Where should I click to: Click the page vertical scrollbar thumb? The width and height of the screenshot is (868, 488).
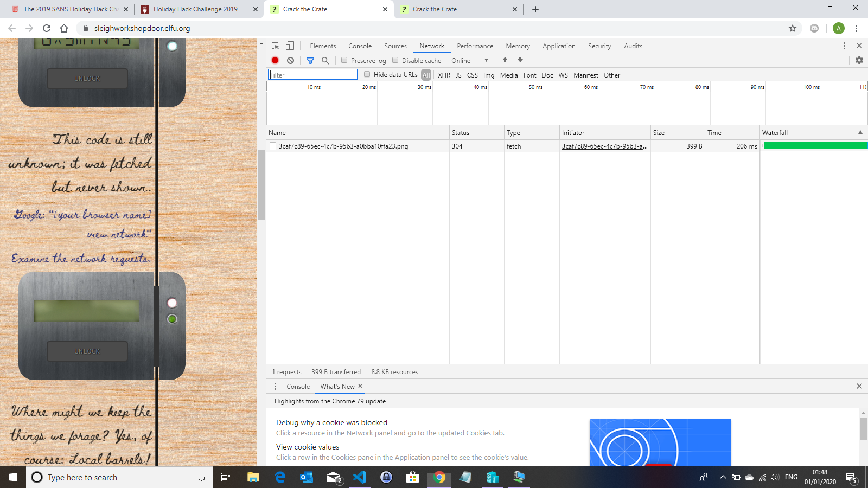click(x=261, y=184)
